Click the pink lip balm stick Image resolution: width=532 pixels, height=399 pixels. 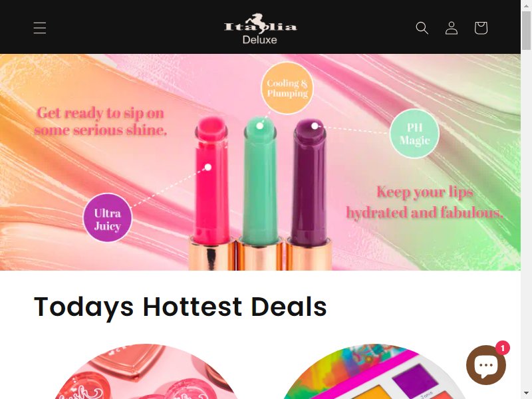211,180
